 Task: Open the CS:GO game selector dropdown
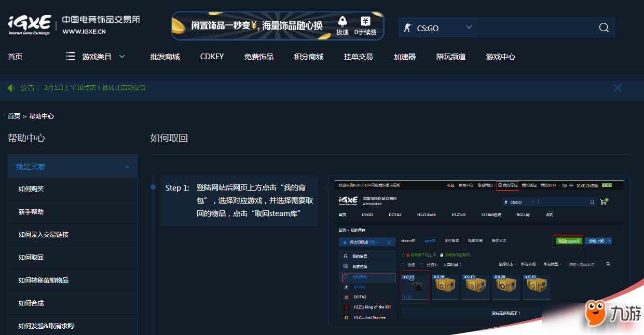(x=437, y=28)
